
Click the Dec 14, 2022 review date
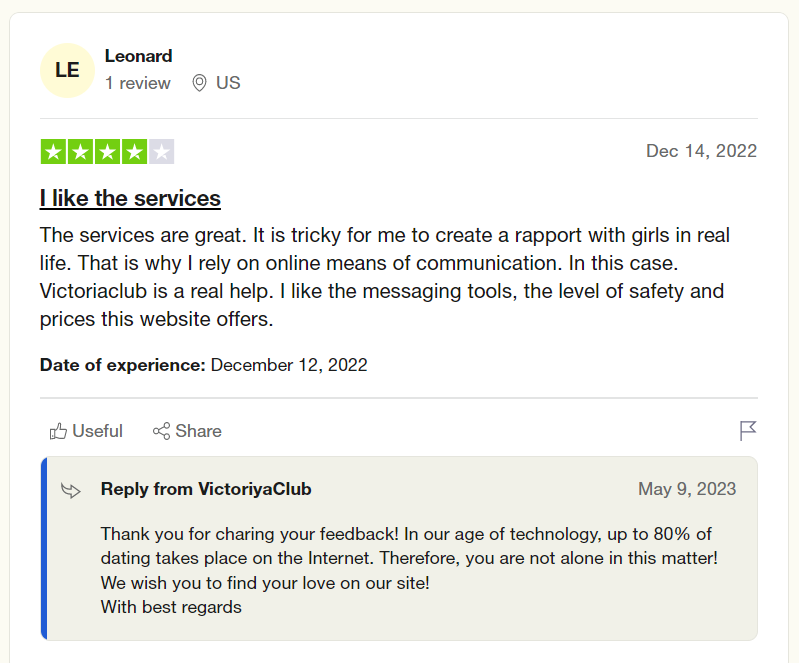coord(702,151)
